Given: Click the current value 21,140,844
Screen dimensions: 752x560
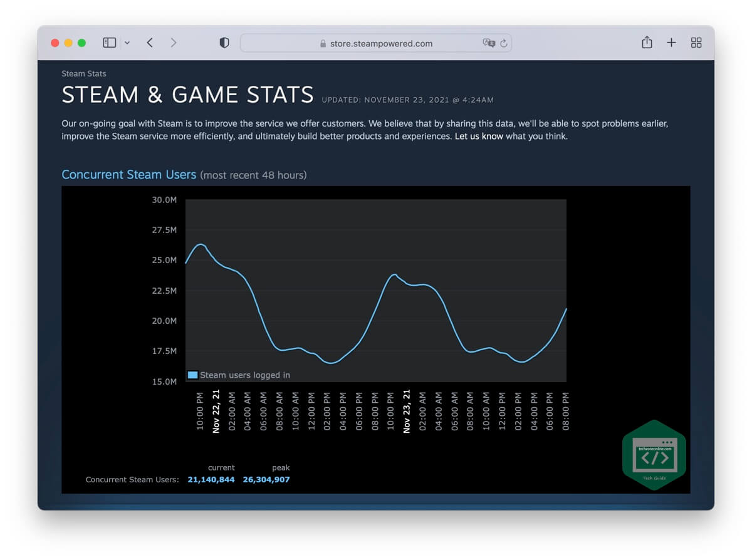Looking at the screenshot, I should pos(211,480).
